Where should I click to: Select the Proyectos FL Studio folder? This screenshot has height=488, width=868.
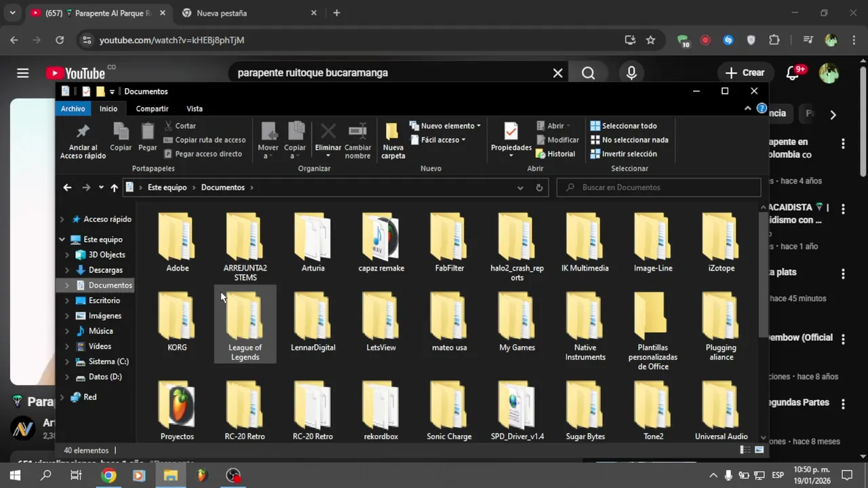coord(177,411)
